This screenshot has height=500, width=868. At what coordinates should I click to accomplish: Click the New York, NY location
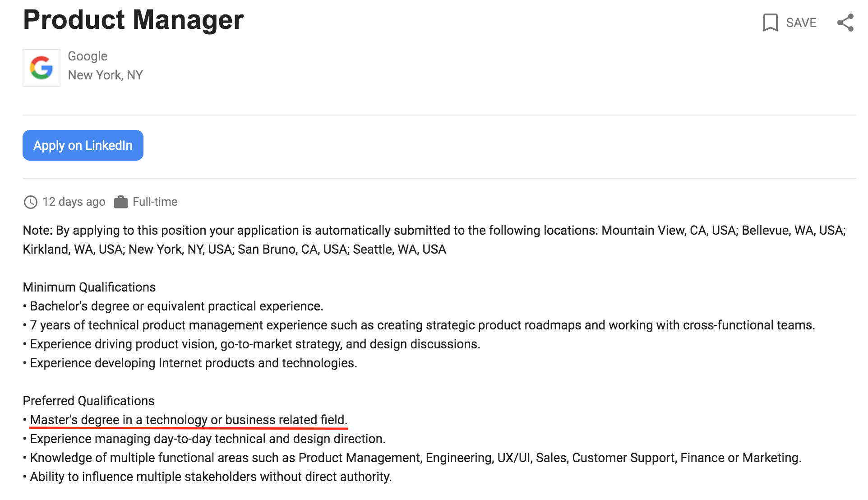point(106,75)
